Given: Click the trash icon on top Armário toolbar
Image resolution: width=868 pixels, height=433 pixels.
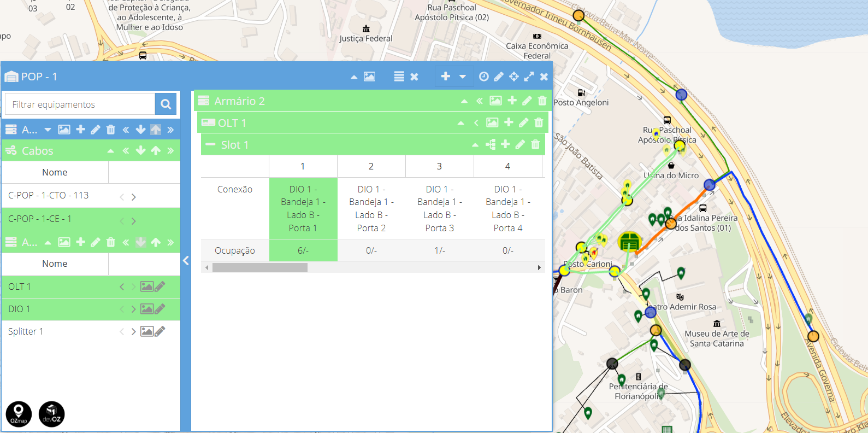Looking at the screenshot, I should pos(110,130).
